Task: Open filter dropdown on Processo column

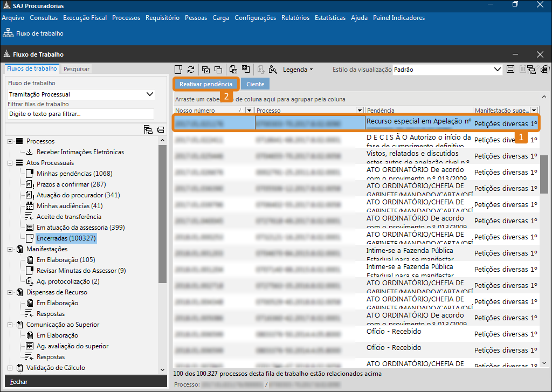Action: coord(361,111)
